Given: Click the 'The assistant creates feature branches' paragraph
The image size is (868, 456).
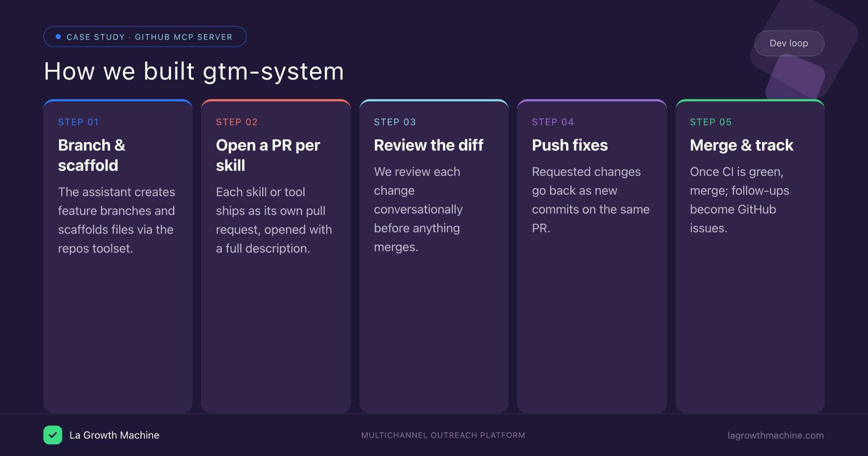Looking at the screenshot, I should (117, 220).
